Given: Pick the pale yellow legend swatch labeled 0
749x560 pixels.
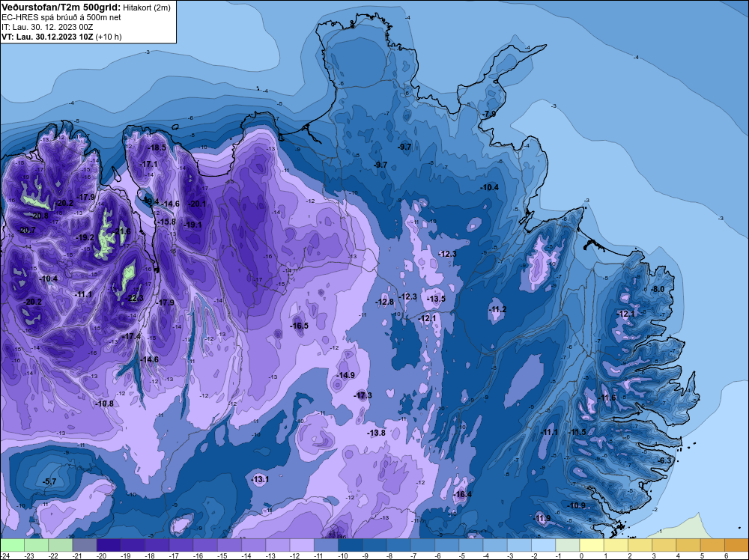Looking at the screenshot, I should coord(592,545).
